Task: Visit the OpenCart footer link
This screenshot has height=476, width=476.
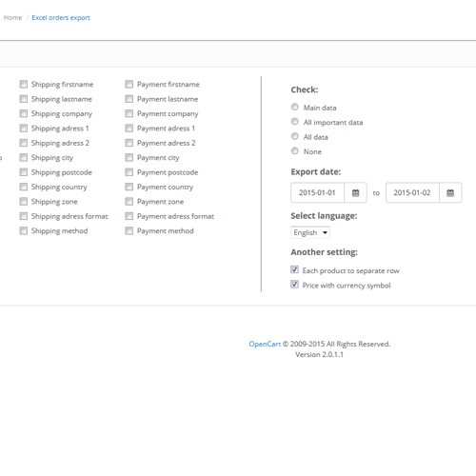Action: click(265, 344)
